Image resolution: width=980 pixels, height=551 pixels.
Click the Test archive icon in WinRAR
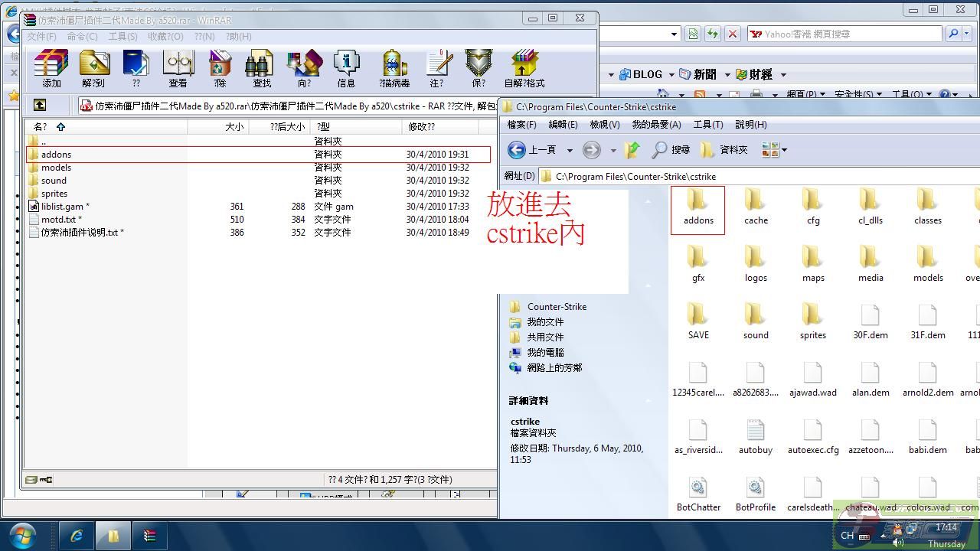tap(136, 69)
